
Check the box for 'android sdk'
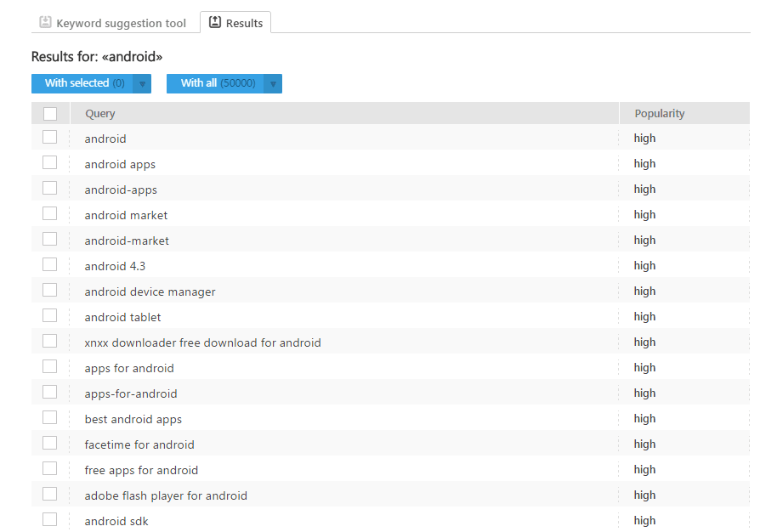[x=49, y=519]
